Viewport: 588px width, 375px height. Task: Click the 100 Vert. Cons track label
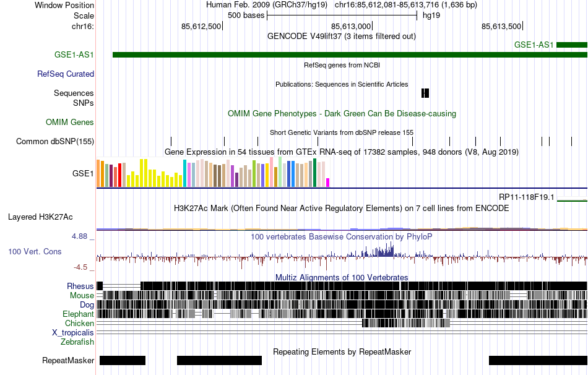point(35,252)
